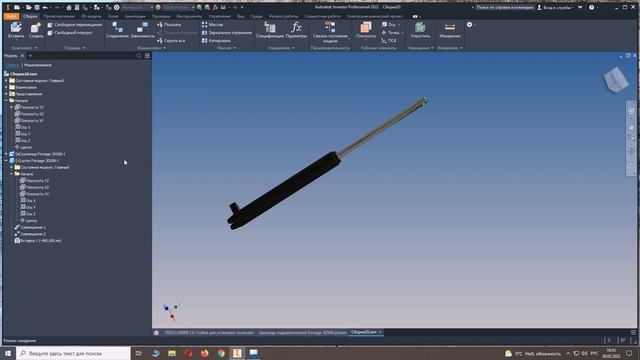Open the Файл menu tab

[11, 16]
